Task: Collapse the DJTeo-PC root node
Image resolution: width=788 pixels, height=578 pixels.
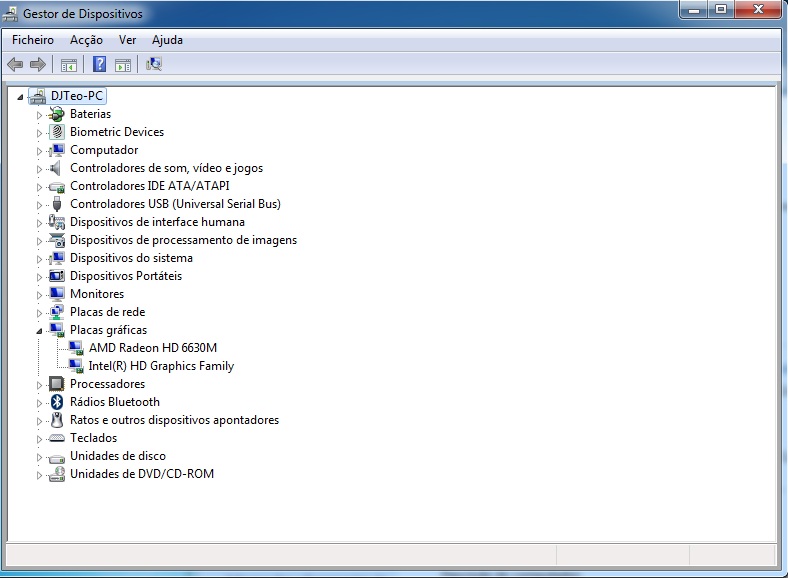Action: (20, 97)
